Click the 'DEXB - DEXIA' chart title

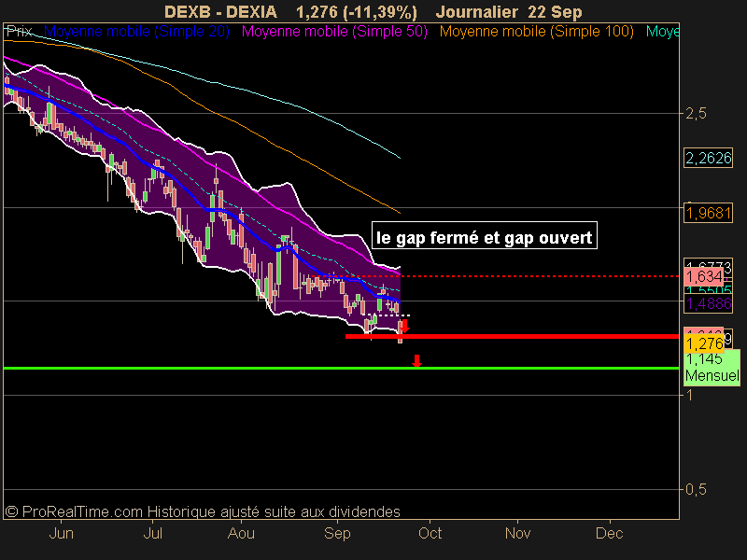coord(220,11)
